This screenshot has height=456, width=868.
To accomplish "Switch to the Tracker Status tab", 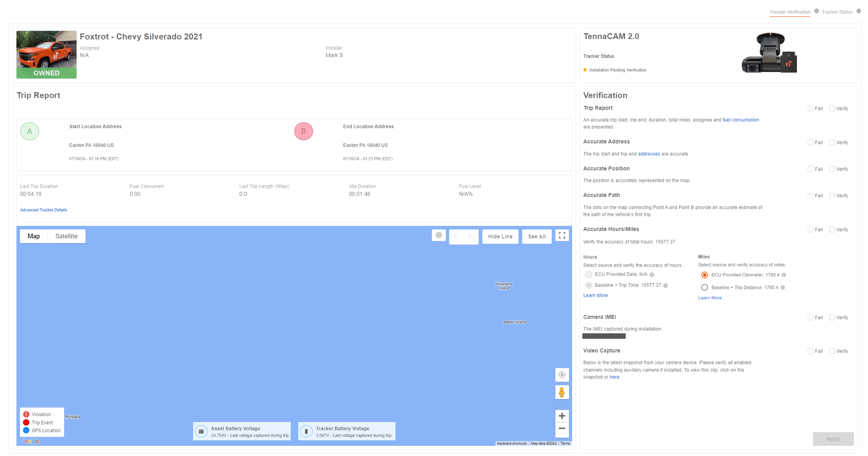I will pyautogui.click(x=837, y=12).
